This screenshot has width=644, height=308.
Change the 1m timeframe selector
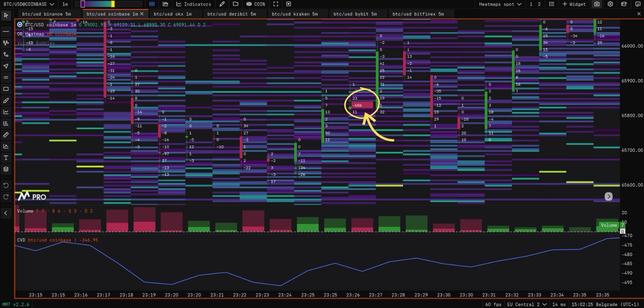point(65,4)
